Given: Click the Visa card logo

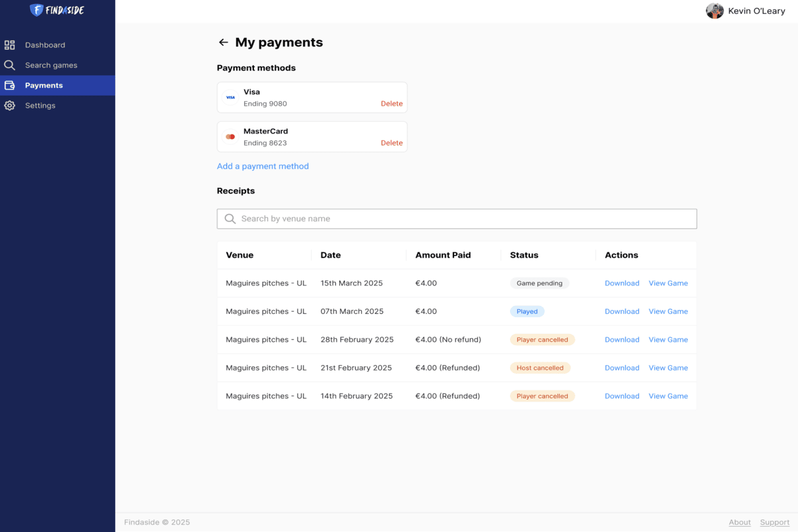Looking at the screenshot, I should [230, 97].
